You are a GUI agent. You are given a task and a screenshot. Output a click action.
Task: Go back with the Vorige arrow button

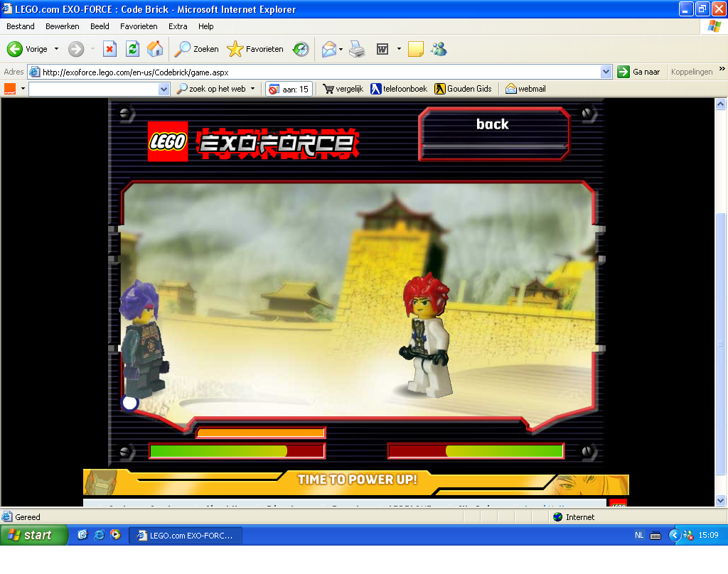pyautogui.click(x=28, y=49)
